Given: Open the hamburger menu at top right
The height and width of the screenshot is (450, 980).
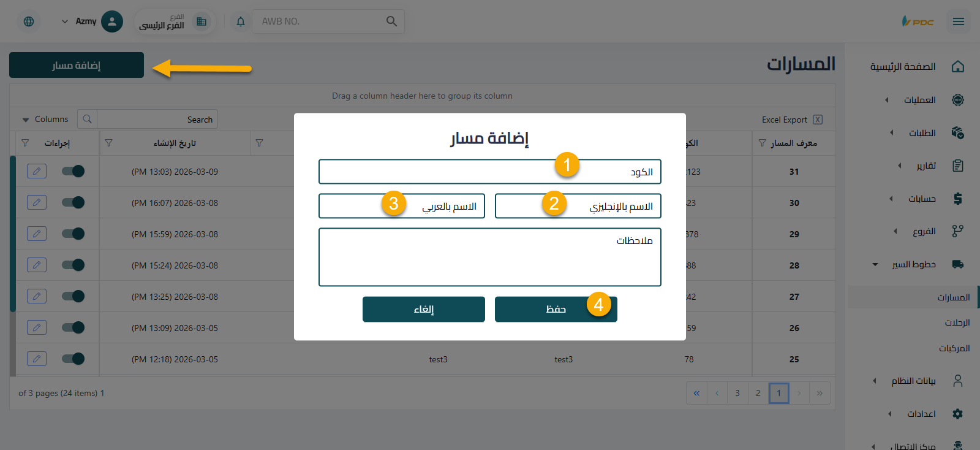Looking at the screenshot, I should [959, 21].
